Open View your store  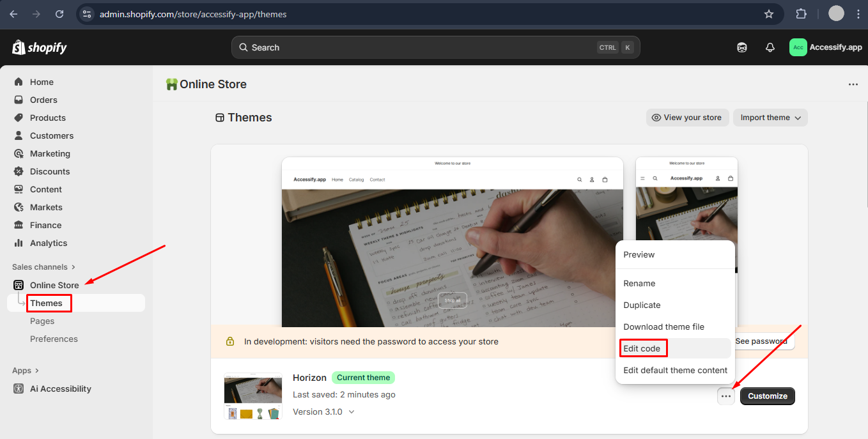(x=687, y=118)
